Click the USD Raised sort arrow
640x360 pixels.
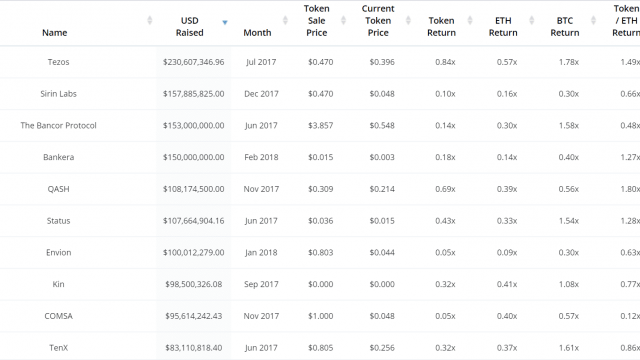(225, 22)
